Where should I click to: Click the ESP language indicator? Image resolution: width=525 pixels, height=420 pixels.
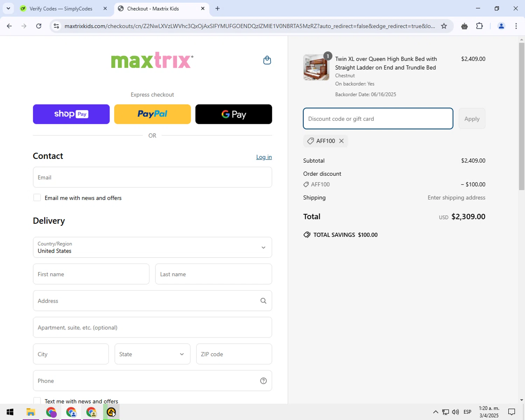[467, 412]
